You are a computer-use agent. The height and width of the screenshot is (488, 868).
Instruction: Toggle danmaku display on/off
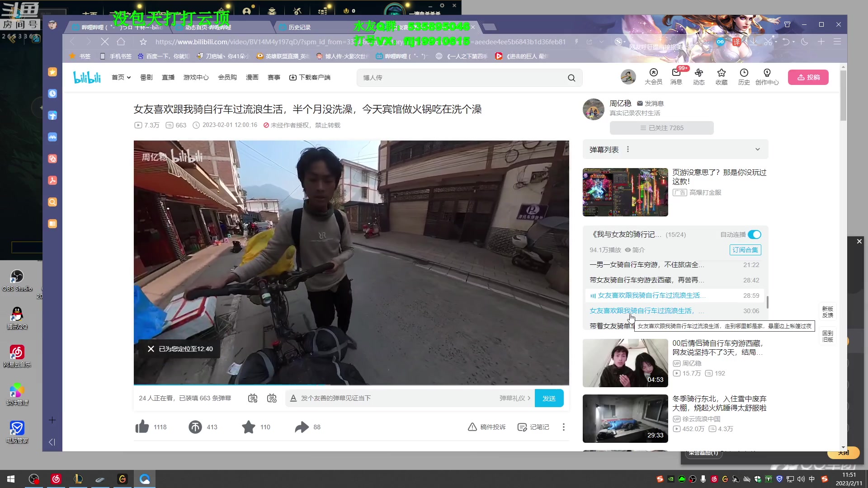click(x=253, y=398)
